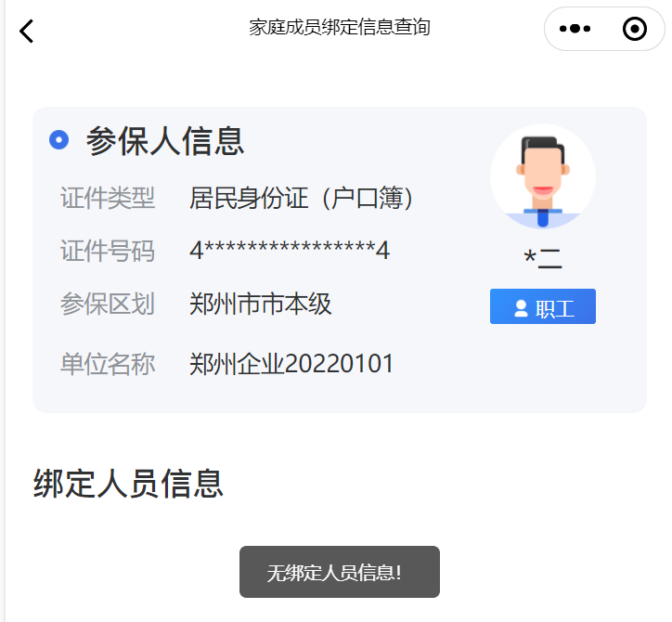Click the blue circle bullet beside 参保人信息
This screenshot has height=622, width=672.
tap(58, 140)
